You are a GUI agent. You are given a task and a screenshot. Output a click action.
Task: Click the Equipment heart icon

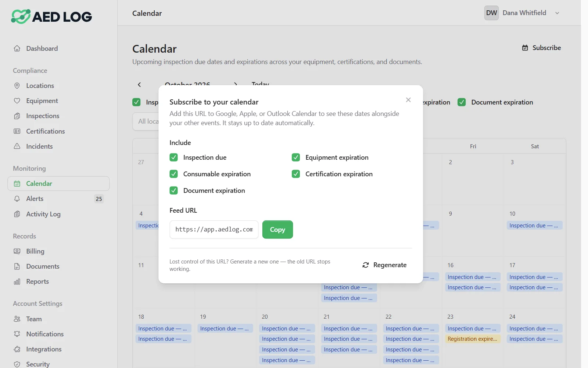(x=17, y=101)
